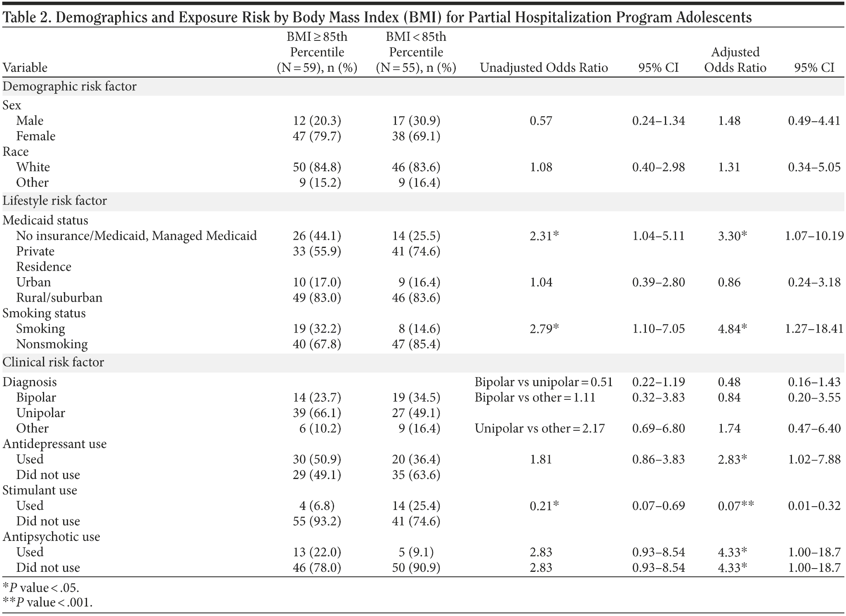Click the 'Lifestyle risk factor' section row
This screenshot has width=846, height=616.
coord(54,201)
